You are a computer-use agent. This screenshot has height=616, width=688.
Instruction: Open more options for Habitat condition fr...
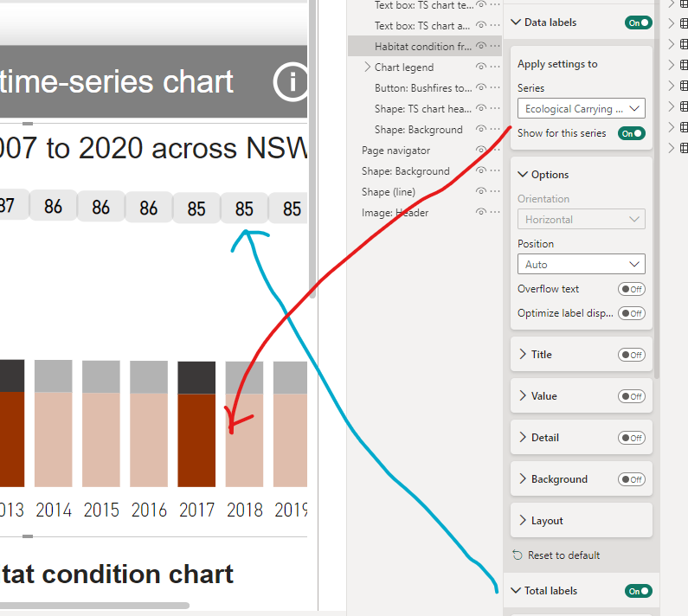point(495,46)
